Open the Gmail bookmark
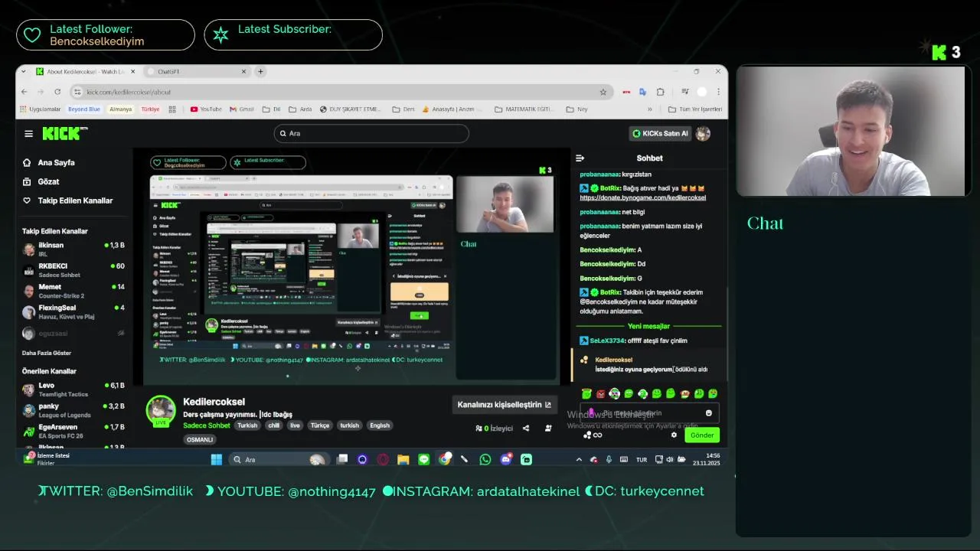980x551 pixels. pos(242,109)
